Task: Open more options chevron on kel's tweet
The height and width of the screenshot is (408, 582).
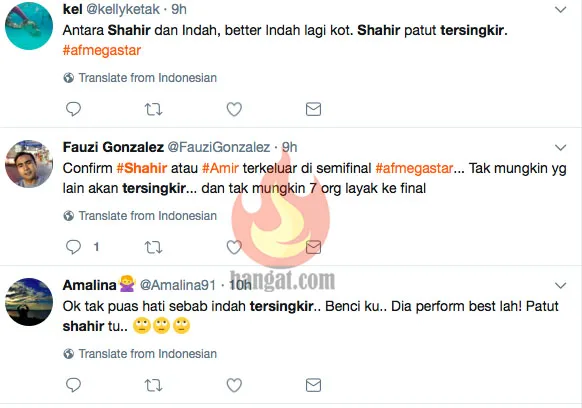Action: pos(560,10)
